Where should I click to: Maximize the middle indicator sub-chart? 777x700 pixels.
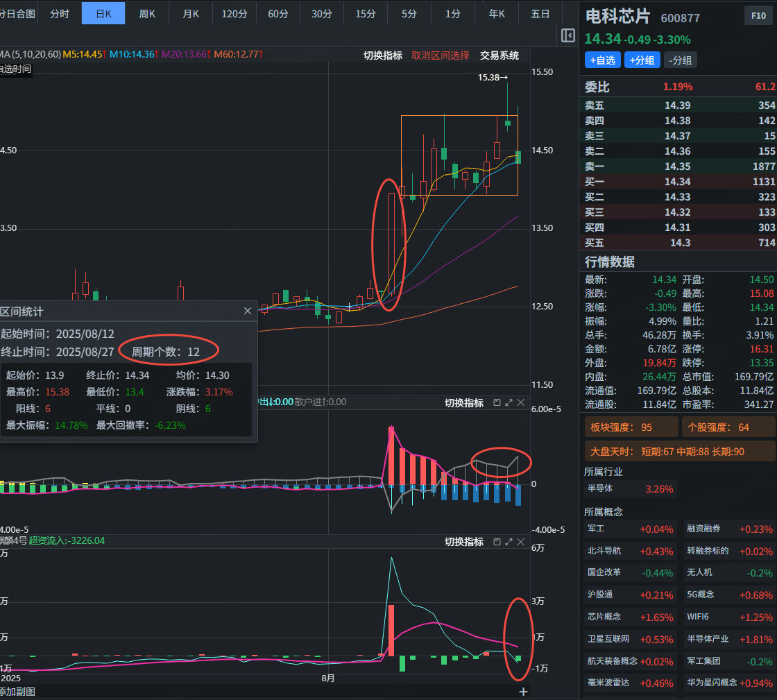coord(509,402)
